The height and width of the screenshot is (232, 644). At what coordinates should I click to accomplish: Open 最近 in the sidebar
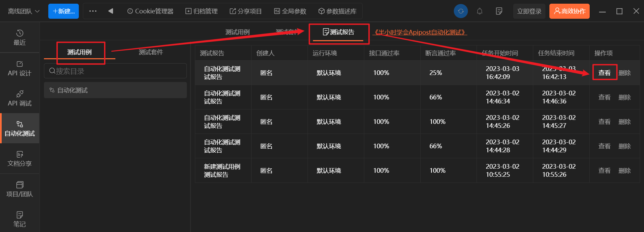[20, 37]
